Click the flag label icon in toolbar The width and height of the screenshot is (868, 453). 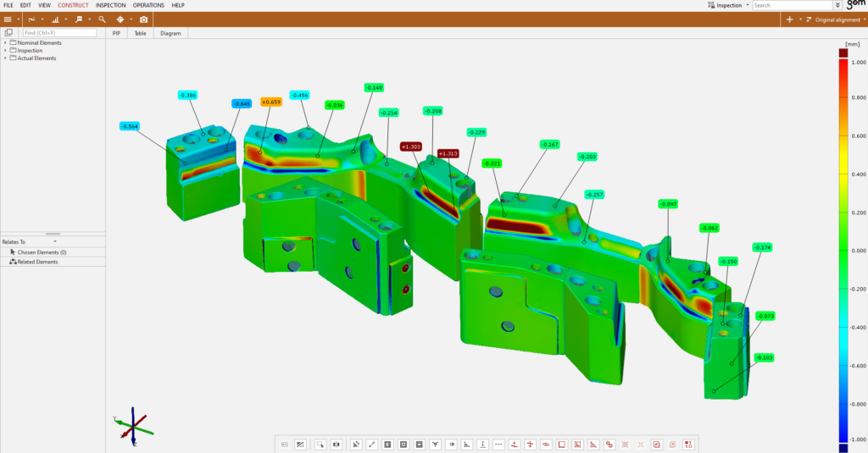click(80, 19)
